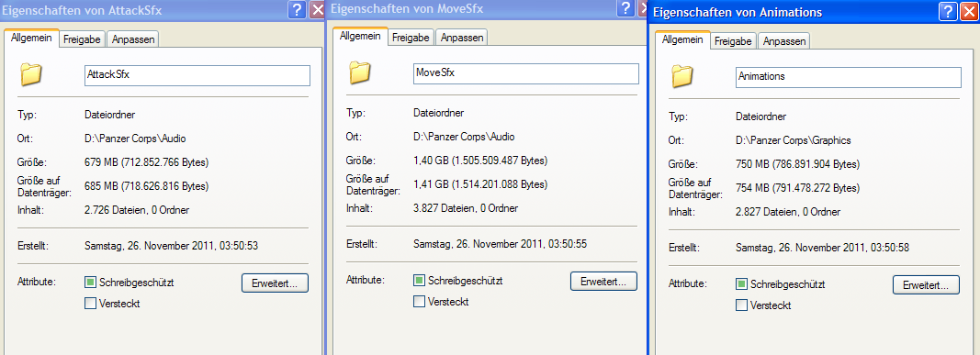Viewport: 980px width, 355px height.
Task: Click Erweitert button in Animations window
Action: pos(926,285)
